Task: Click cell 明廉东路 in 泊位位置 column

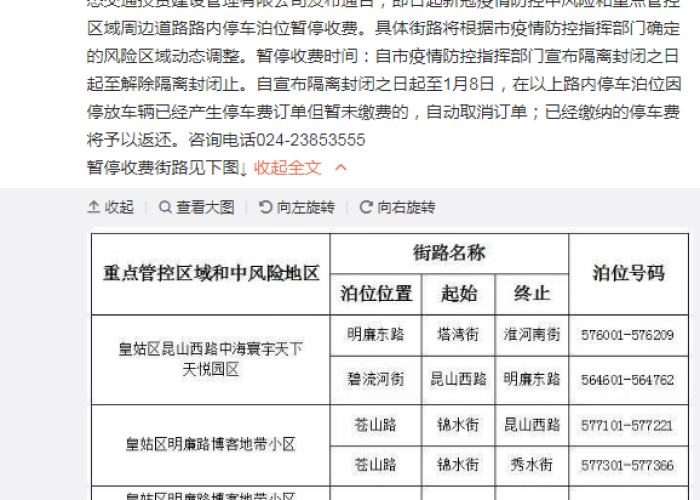Action: [376, 335]
